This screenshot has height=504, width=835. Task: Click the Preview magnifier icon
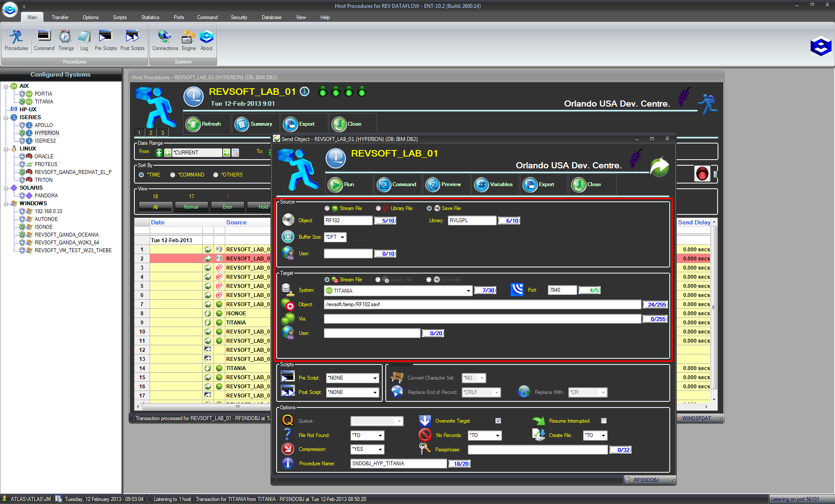point(433,184)
